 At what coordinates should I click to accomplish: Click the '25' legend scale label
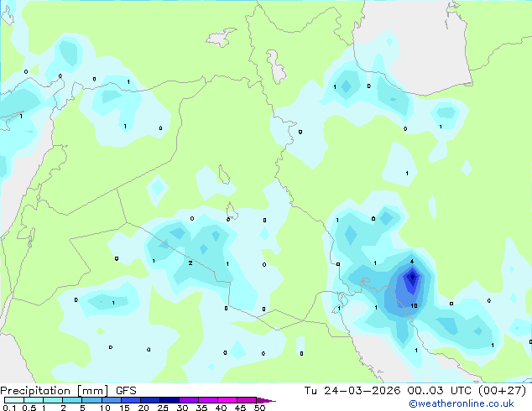pos(163,408)
